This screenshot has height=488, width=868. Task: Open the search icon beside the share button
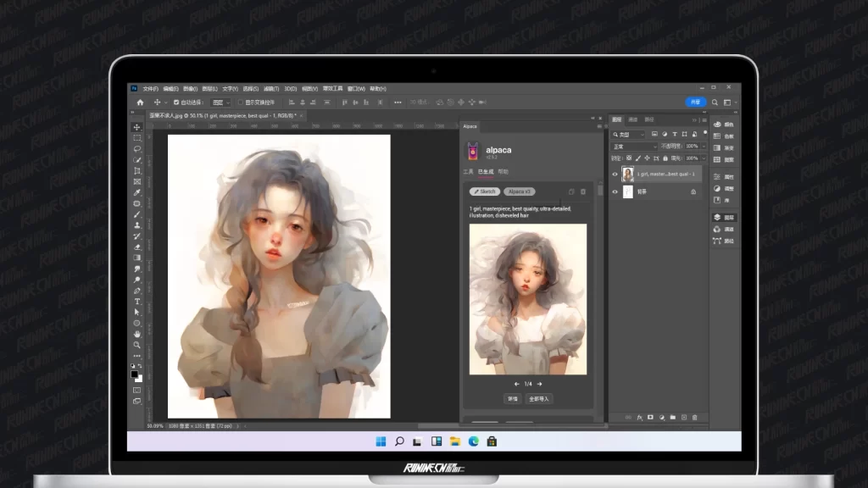(x=715, y=103)
